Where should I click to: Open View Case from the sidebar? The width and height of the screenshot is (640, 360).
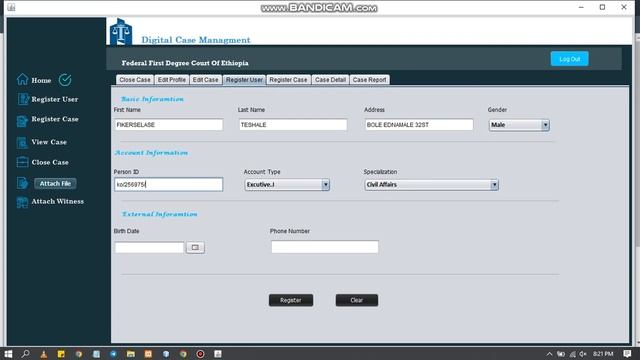(49, 142)
